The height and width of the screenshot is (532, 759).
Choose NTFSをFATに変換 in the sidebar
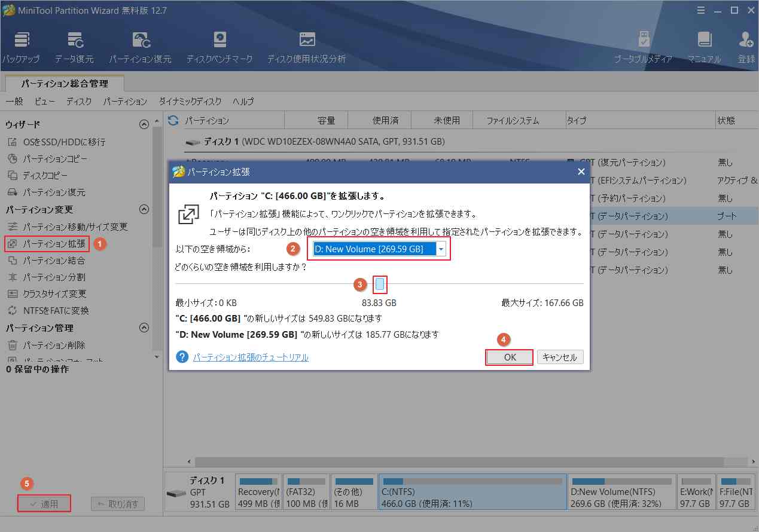[x=48, y=311]
